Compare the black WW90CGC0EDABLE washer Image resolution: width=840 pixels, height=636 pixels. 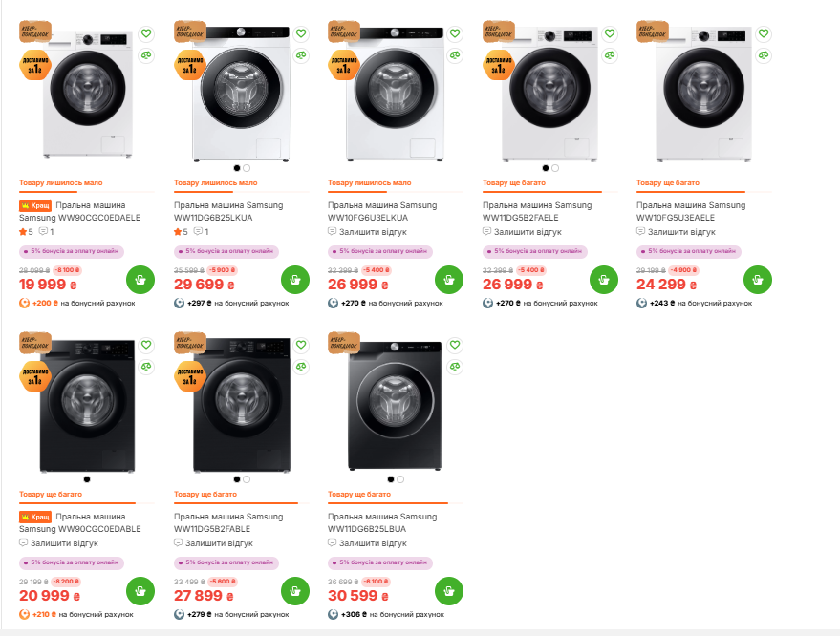pos(146,367)
